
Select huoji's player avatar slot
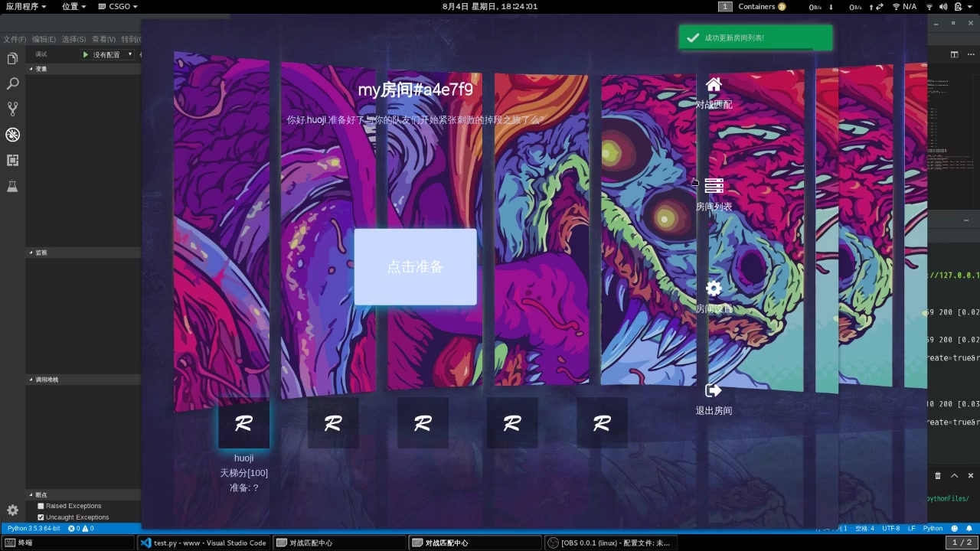(x=243, y=423)
